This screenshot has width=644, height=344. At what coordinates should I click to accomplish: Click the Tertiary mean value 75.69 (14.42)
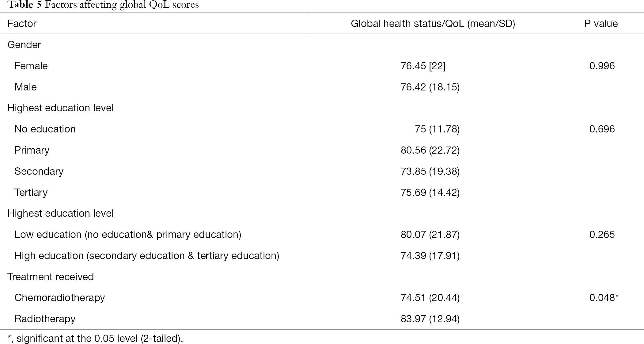click(x=430, y=193)
